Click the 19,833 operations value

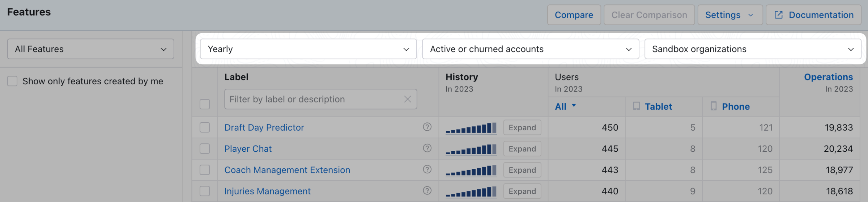[x=839, y=127]
